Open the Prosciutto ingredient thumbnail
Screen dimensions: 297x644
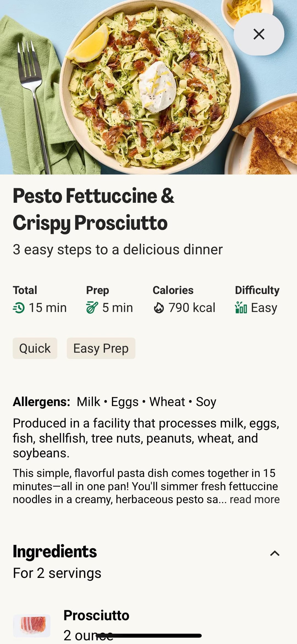pos(32,626)
